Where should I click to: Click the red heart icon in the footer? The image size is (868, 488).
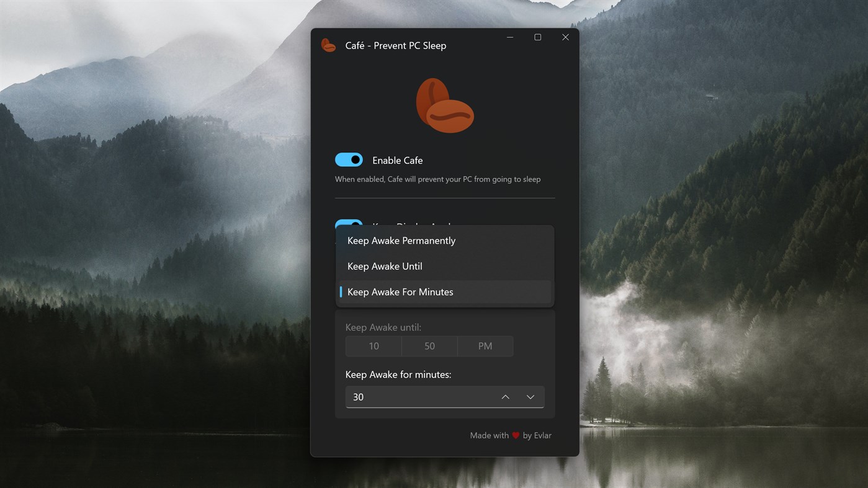click(x=515, y=435)
